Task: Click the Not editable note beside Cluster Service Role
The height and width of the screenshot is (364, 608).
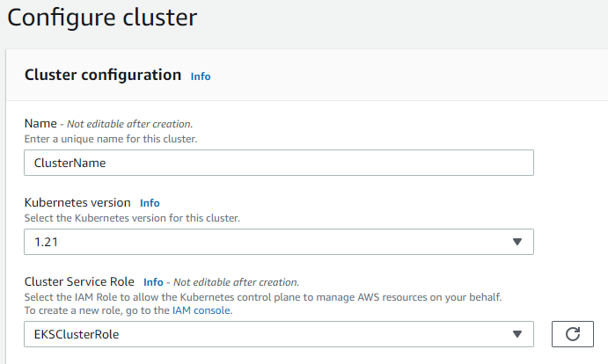Action: pos(236,282)
